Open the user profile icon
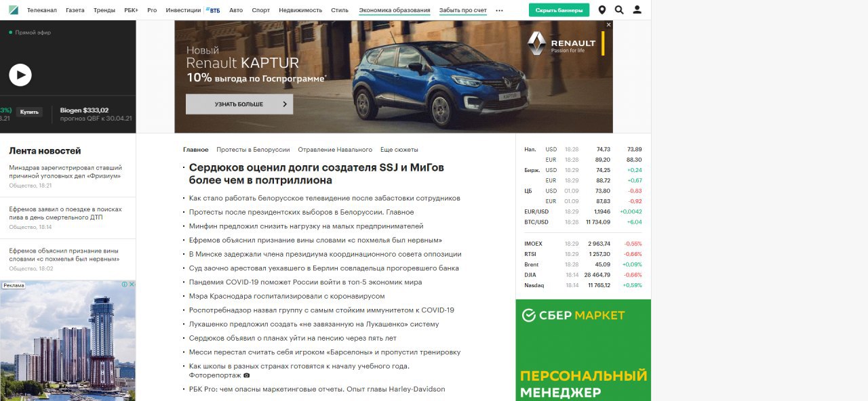 point(637,10)
